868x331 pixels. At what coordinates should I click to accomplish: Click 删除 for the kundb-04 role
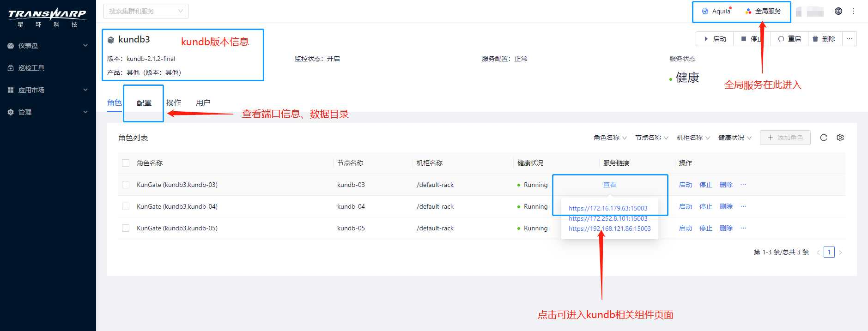pos(726,206)
